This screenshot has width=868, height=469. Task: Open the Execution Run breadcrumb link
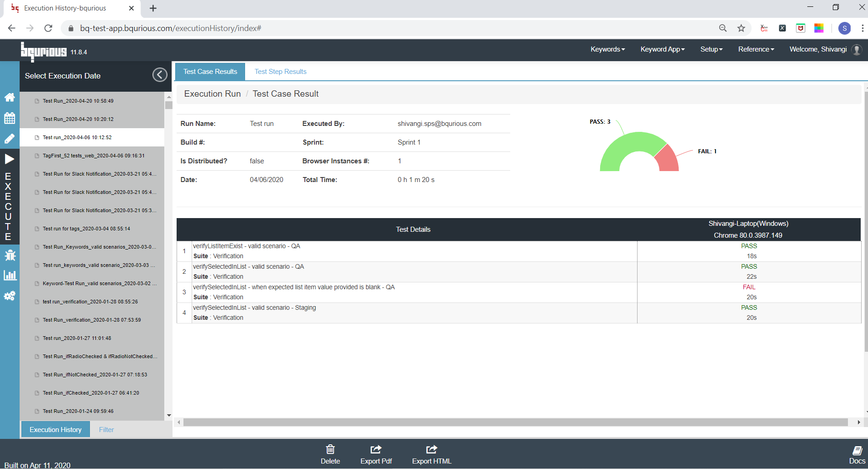(212, 94)
